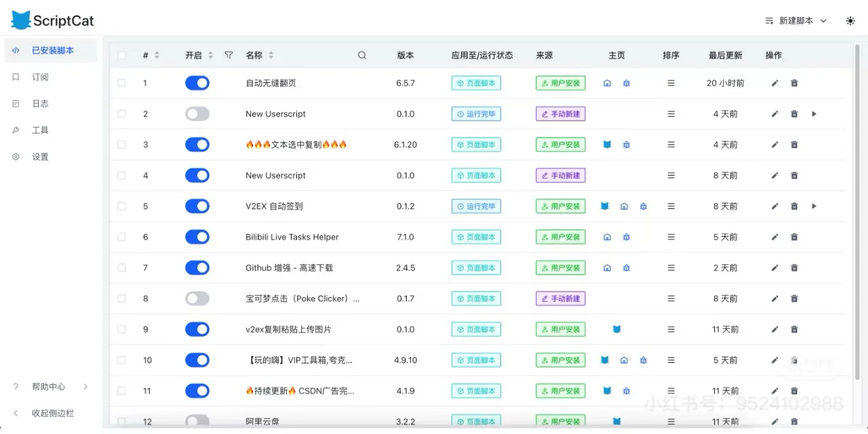Screen dimensions: 868x434
Task: Edit the Bilibili Live Tasks Helper script
Action: (x=774, y=237)
